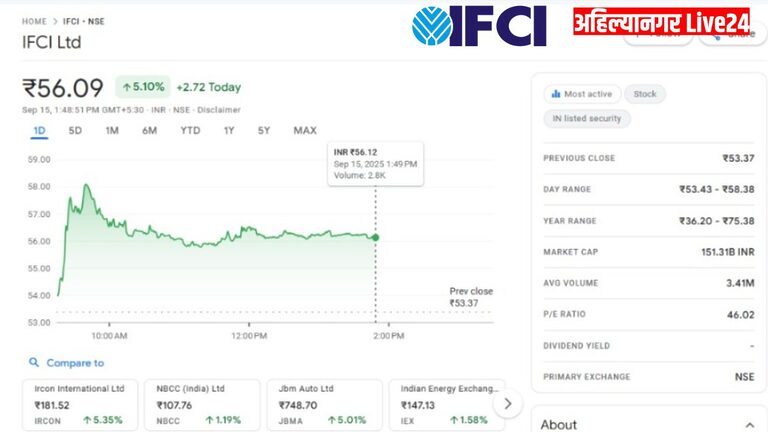The width and height of the screenshot is (768, 432).
Task: Click the IFCI • NSE breadcrumb
Action: click(x=83, y=20)
